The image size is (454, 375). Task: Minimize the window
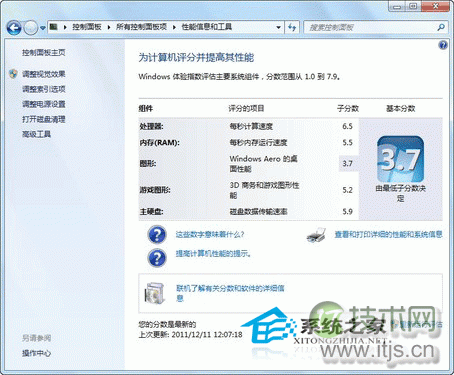click(x=397, y=6)
